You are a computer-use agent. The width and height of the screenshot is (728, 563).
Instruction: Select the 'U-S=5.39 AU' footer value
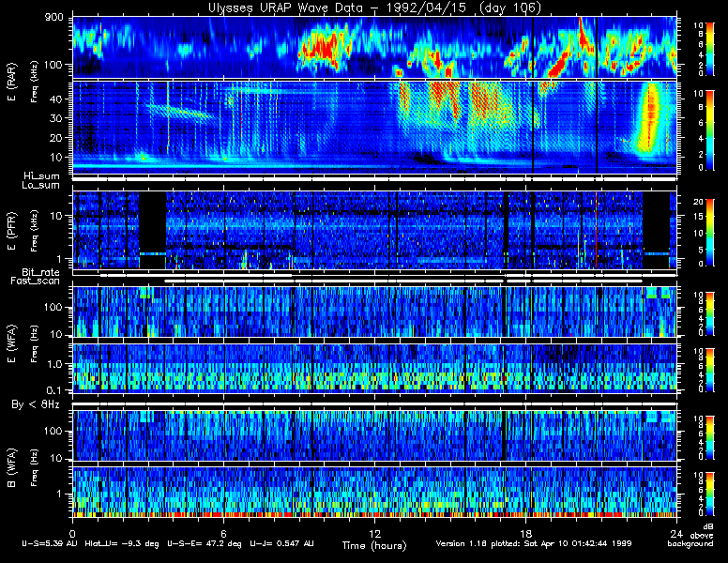point(50,543)
